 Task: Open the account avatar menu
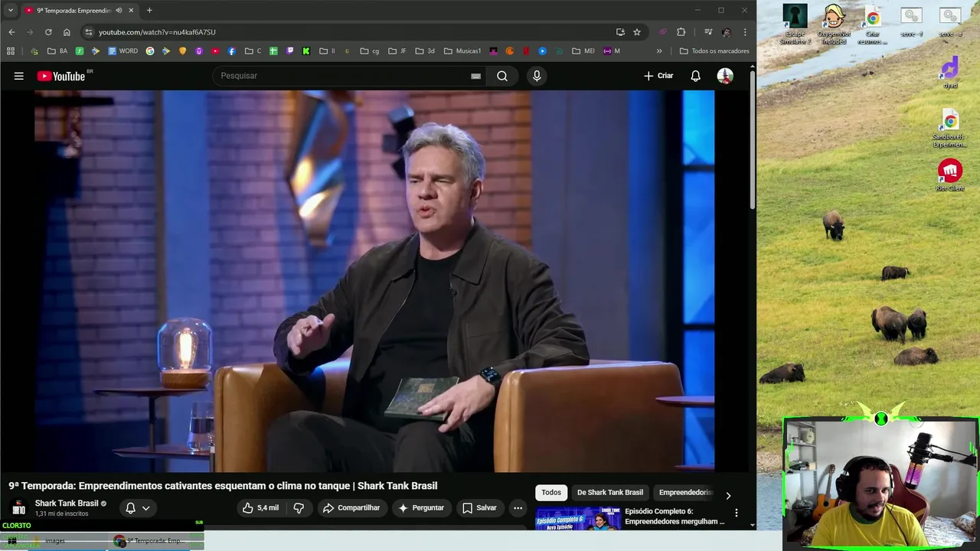coord(725,76)
